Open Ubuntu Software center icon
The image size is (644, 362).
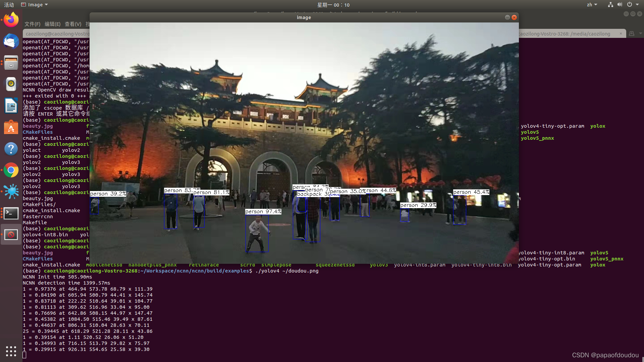click(x=11, y=127)
